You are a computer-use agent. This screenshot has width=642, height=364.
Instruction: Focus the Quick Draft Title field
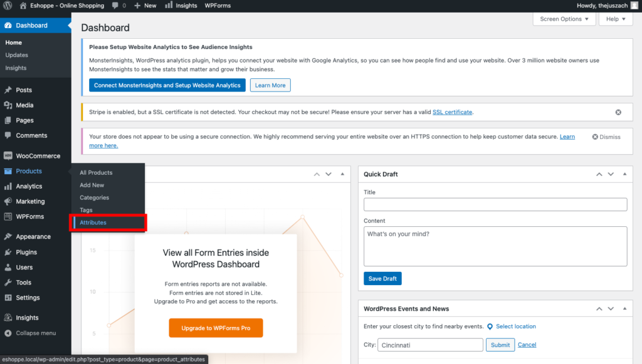point(495,204)
